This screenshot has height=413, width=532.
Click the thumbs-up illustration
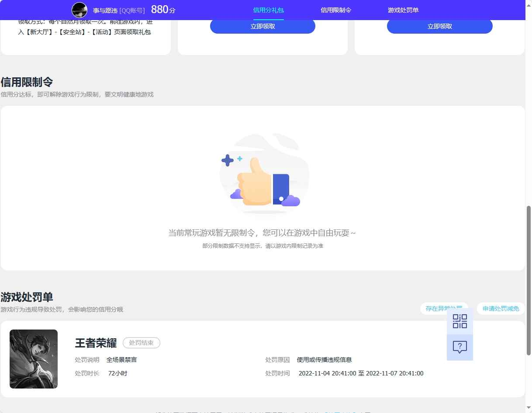[264, 175]
